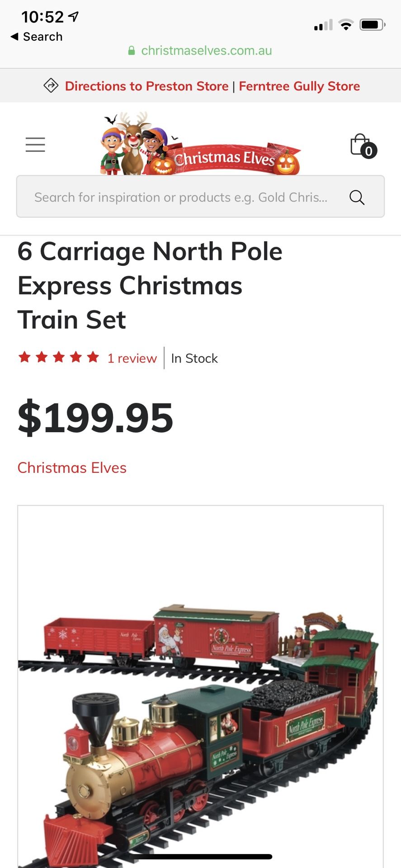Tap the directions arrow icon

click(x=51, y=85)
